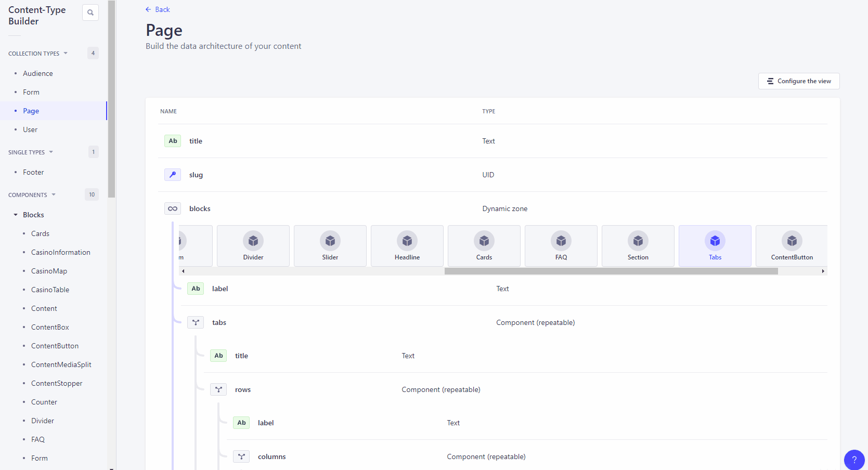Click the Ab text icon beside title

click(172, 140)
